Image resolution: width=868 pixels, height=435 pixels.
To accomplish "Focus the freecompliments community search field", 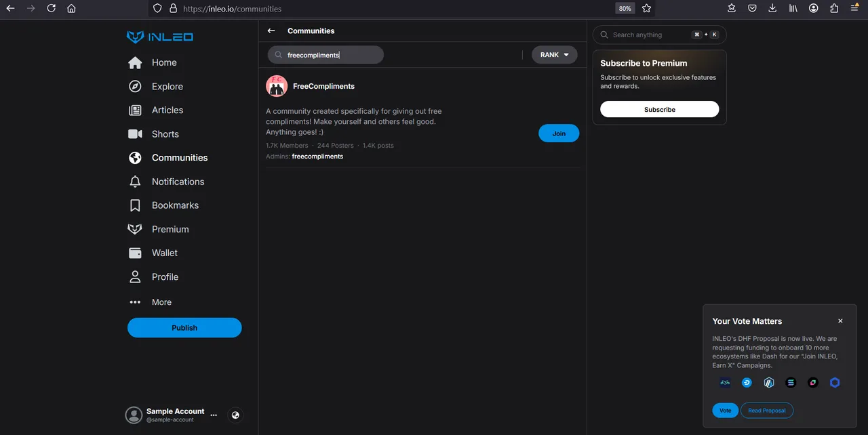I will click(325, 55).
